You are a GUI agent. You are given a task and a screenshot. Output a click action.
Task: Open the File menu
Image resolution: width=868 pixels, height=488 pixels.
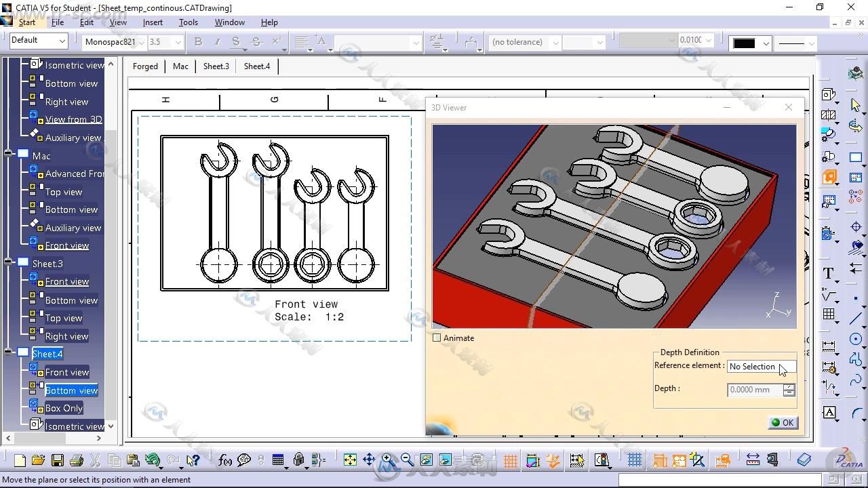tap(58, 22)
